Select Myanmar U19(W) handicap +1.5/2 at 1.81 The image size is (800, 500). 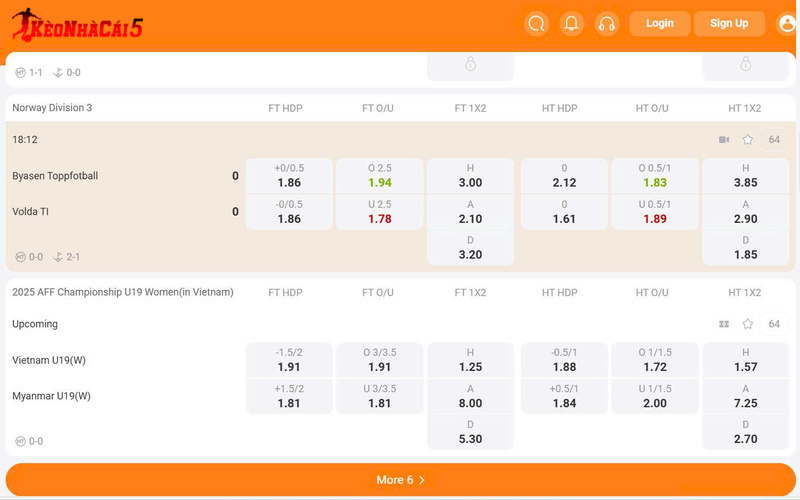289,396
